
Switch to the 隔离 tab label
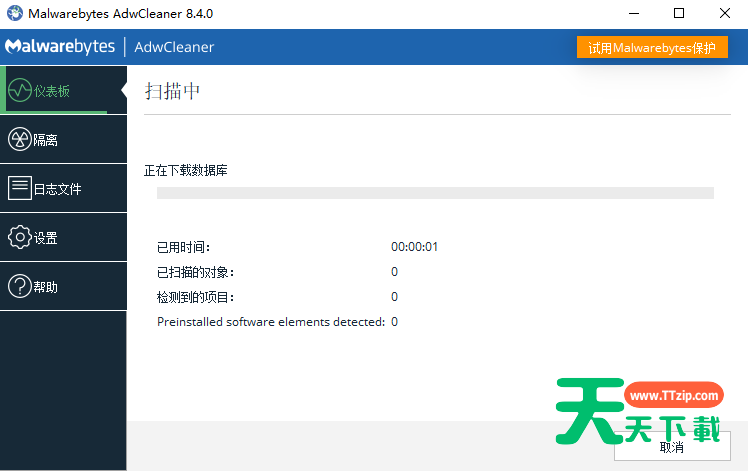pyautogui.click(x=45, y=140)
